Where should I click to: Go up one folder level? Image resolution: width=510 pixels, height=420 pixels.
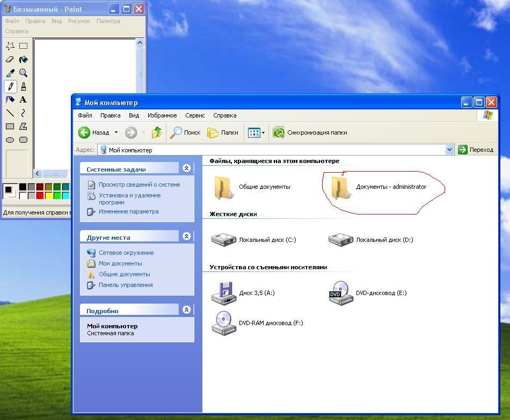click(x=156, y=132)
